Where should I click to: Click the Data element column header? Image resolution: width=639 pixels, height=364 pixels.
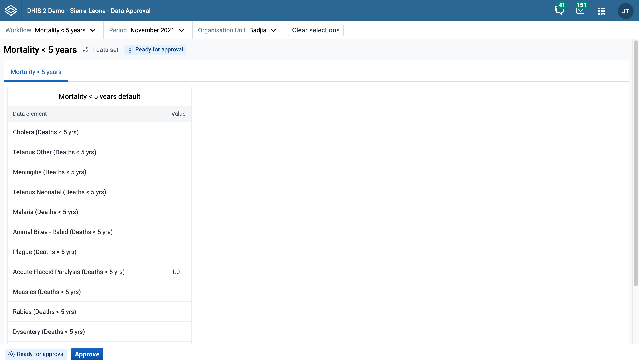tap(30, 114)
